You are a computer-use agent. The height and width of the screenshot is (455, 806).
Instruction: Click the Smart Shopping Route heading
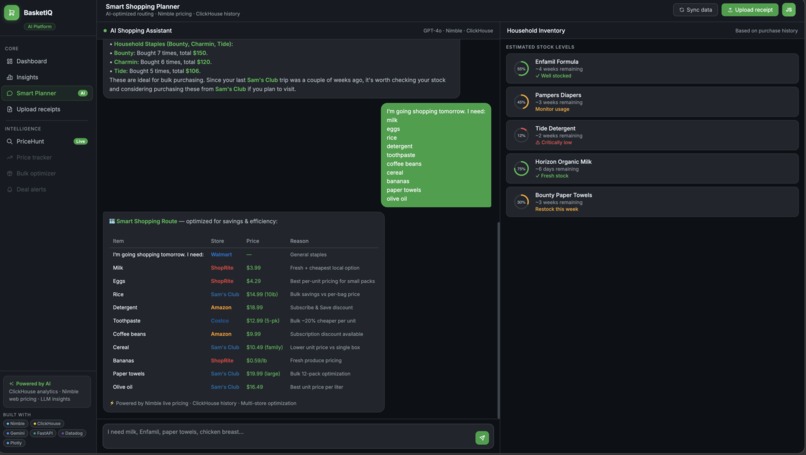click(x=146, y=221)
